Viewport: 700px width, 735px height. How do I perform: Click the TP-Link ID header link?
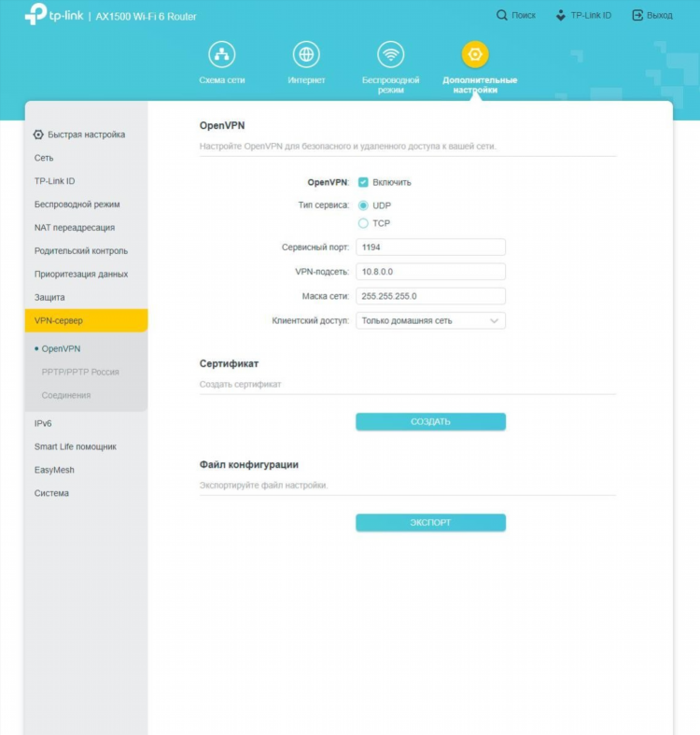(x=591, y=16)
